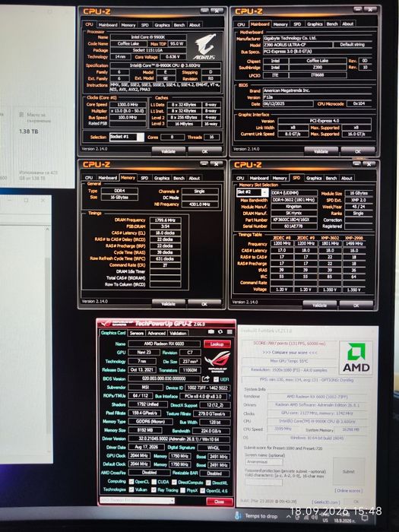Click the KF3600C18D4/16GX part number
Image resolution: width=399 pixels, height=532 pixels.
(x=294, y=220)
